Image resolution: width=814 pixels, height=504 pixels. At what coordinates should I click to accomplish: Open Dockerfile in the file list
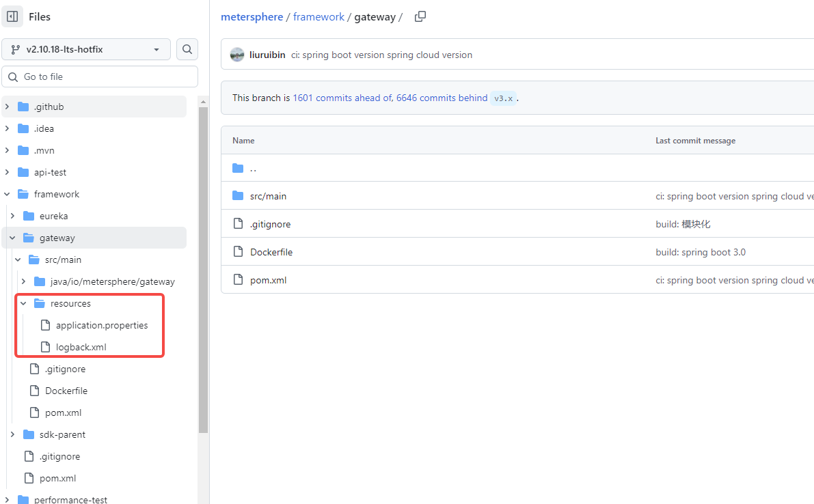271,252
